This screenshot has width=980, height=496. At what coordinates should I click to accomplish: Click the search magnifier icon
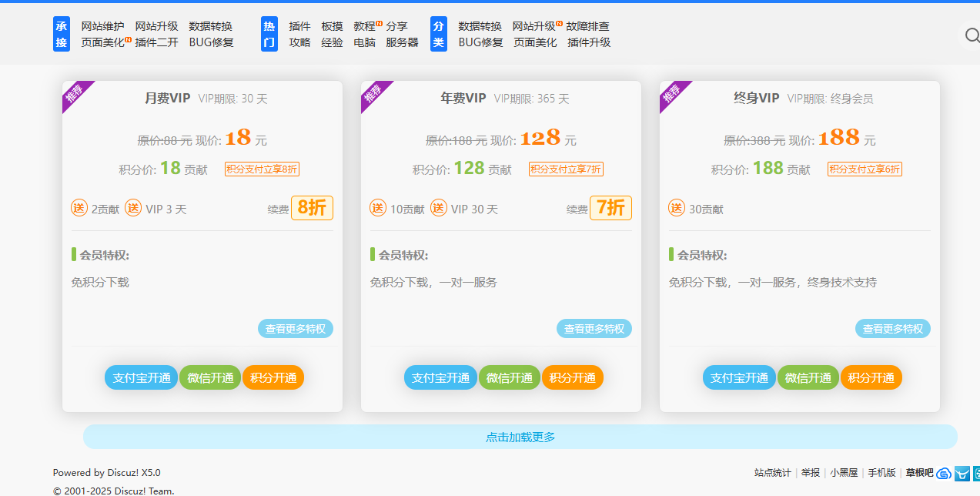(x=972, y=35)
